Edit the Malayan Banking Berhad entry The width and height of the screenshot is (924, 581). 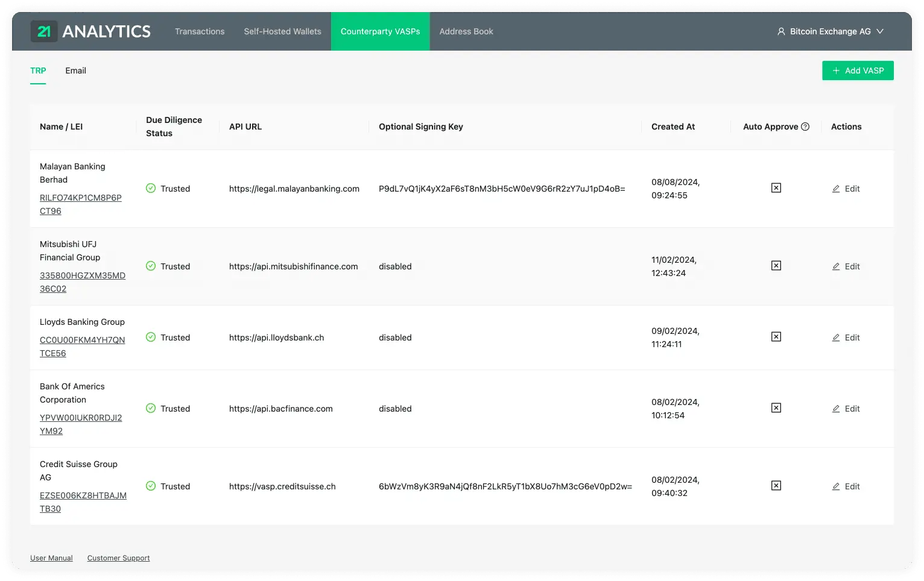[x=846, y=189]
